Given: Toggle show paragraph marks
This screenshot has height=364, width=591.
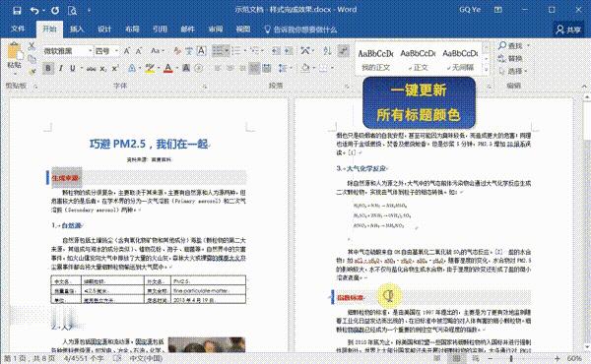Looking at the screenshot, I should (343, 51).
